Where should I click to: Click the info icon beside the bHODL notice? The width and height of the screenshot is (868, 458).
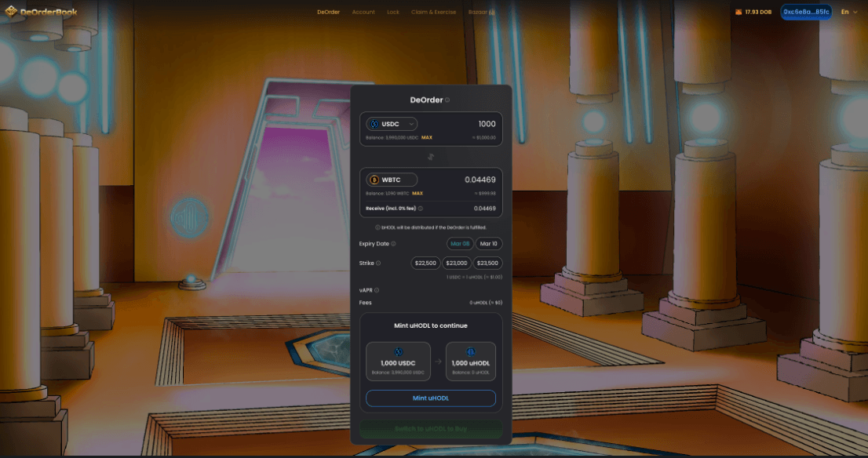click(378, 227)
